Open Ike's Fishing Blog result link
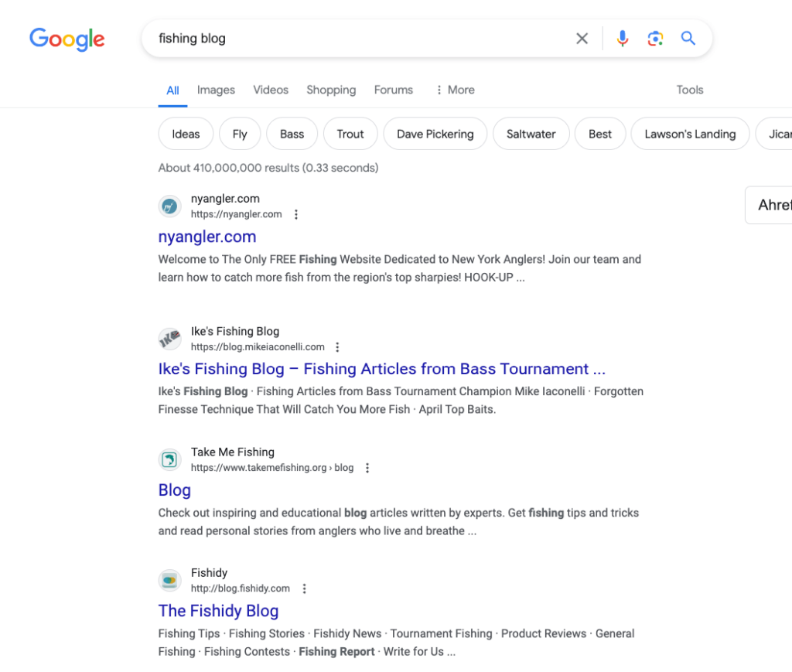 click(382, 369)
